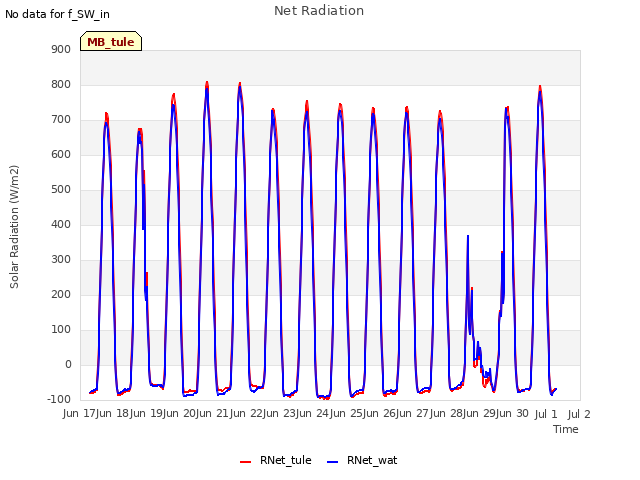The image size is (640, 480).
Task: Click the 200 y-axis tick label
Action: click(x=61, y=295)
